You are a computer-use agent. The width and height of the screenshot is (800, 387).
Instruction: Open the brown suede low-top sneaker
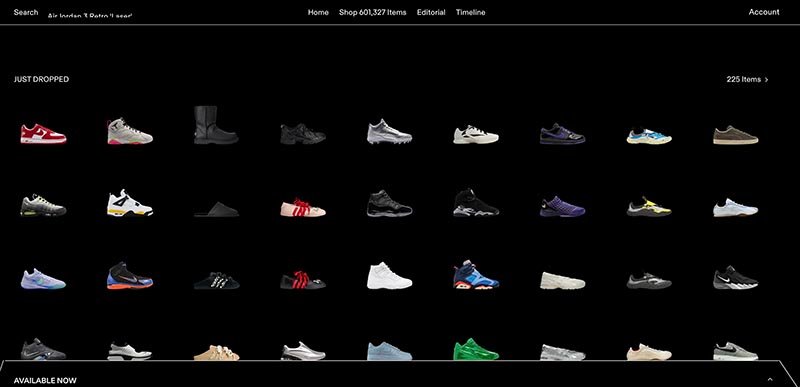(735, 135)
